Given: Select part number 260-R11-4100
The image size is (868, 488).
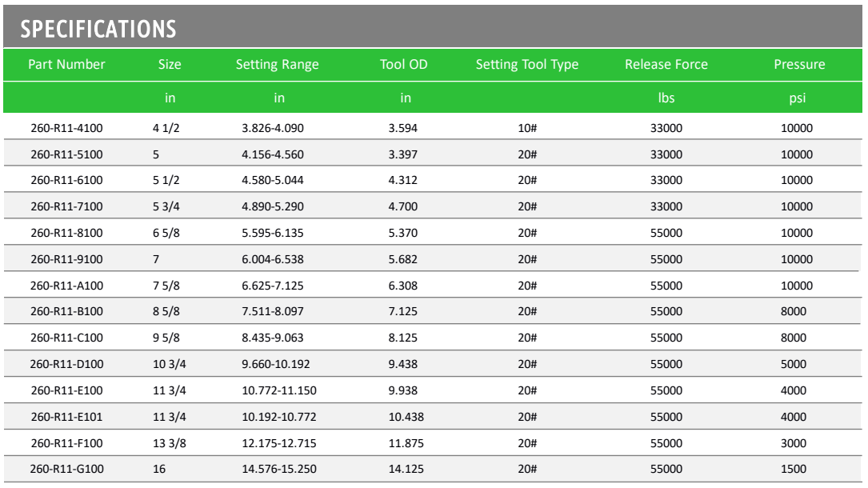Looking at the screenshot, I should point(66,128).
